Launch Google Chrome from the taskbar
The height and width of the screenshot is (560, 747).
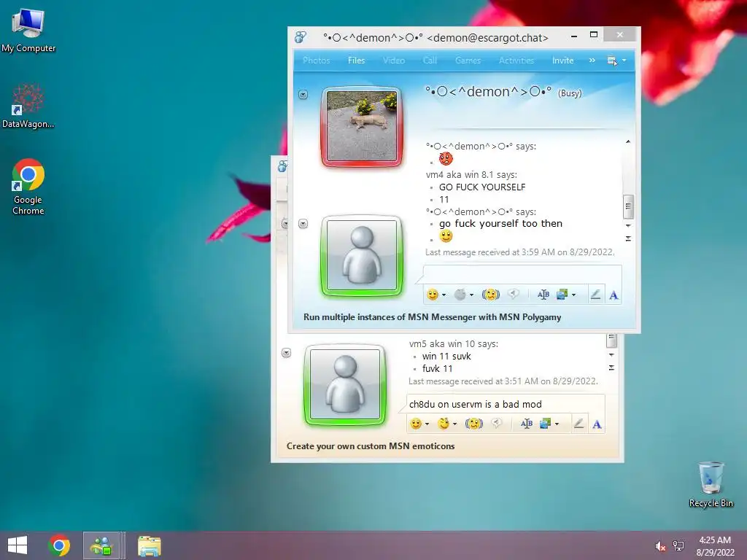[59, 545]
